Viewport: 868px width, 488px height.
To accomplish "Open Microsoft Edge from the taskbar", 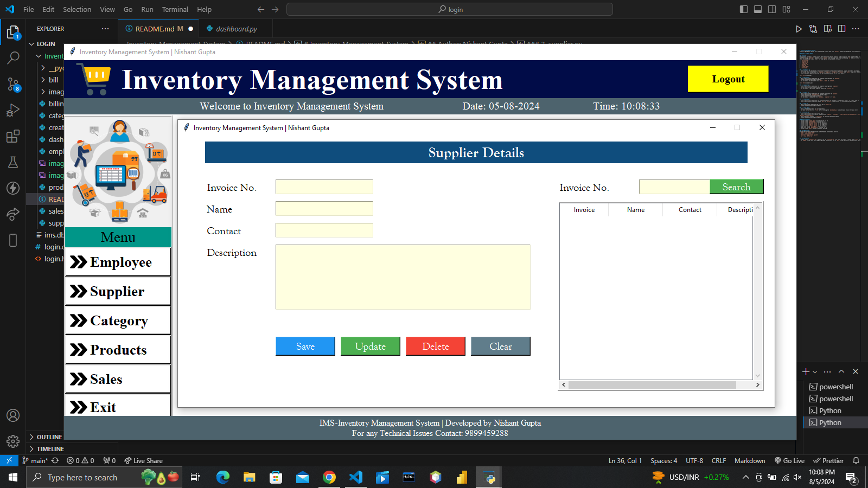I will (x=223, y=477).
